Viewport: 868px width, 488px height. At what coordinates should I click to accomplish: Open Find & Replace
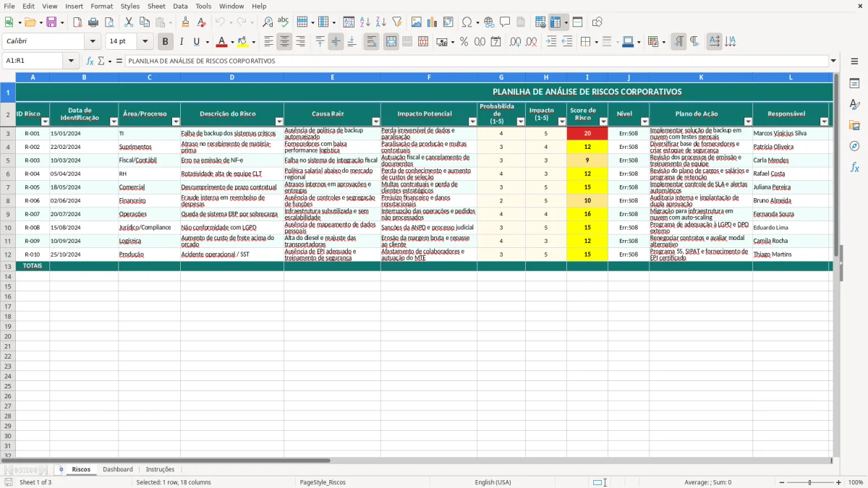[268, 22]
